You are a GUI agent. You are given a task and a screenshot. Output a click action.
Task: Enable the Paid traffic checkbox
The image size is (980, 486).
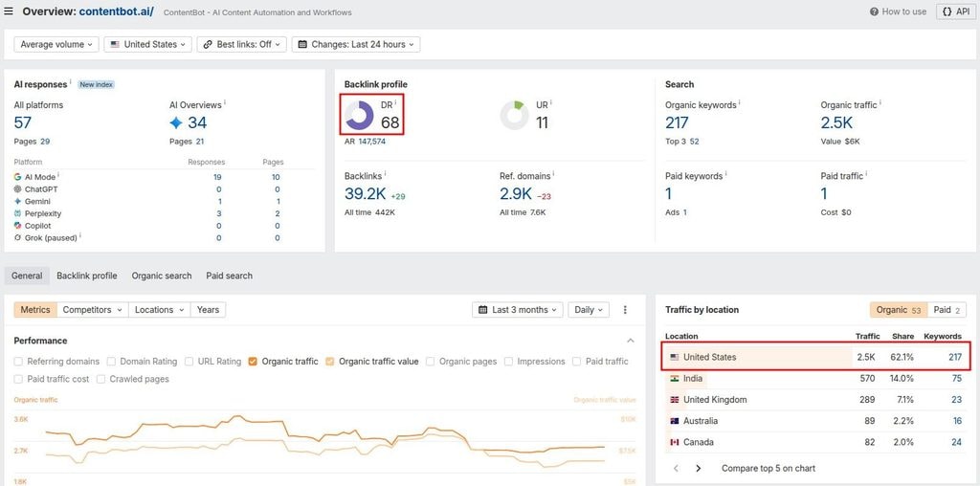coord(576,361)
